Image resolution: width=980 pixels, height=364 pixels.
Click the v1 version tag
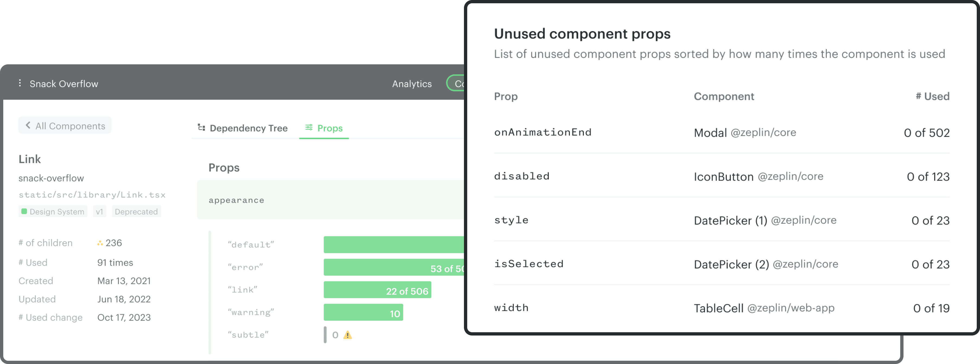(100, 211)
